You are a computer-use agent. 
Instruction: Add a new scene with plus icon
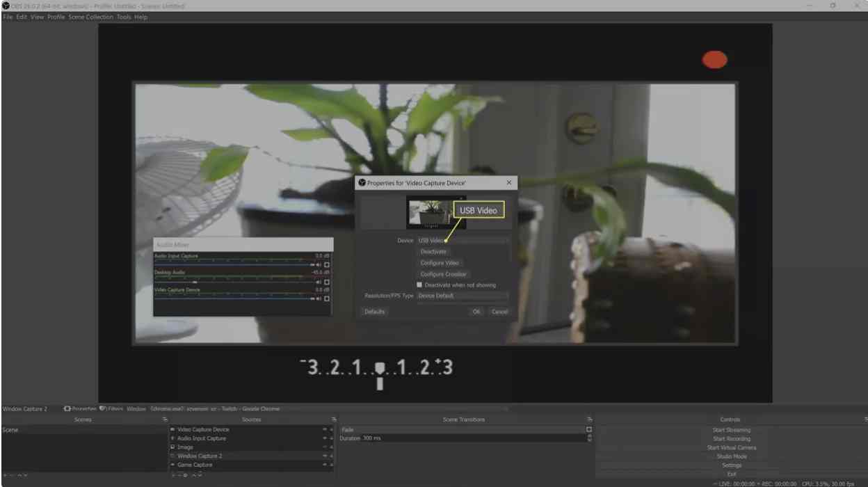point(5,475)
